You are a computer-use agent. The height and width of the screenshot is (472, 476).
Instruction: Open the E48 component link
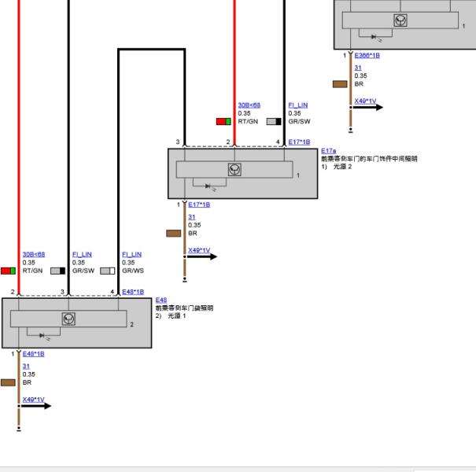pyautogui.click(x=161, y=300)
